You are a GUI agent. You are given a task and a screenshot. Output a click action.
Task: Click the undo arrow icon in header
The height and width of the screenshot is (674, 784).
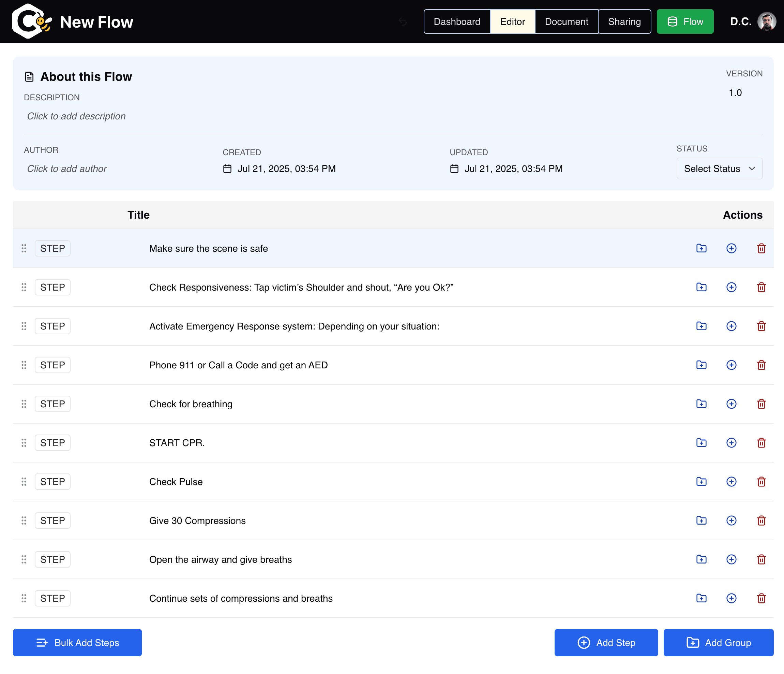point(403,21)
